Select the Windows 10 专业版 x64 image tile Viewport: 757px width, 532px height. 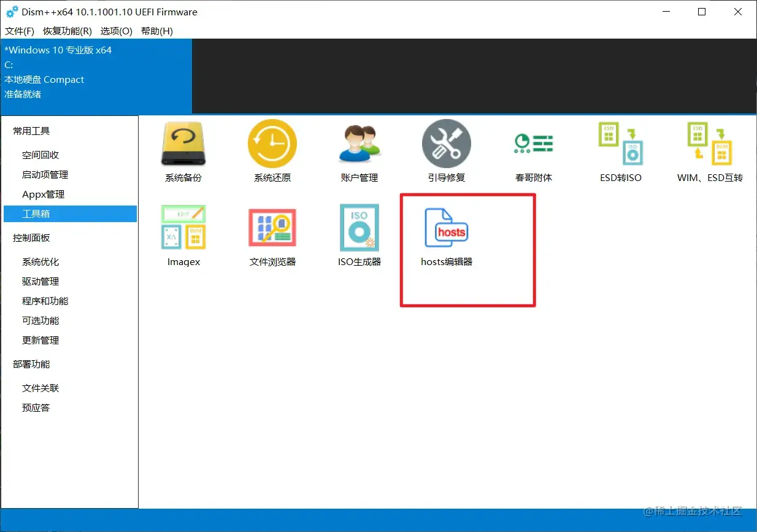tap(96, 76)
